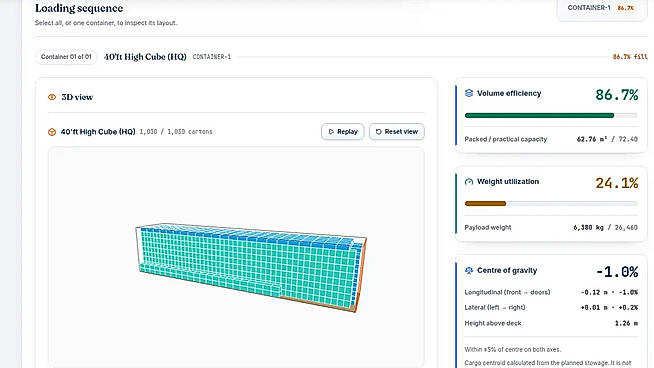Click the box icon beside 40'ft High Cube (HQ) cartons
654x368 pixels.
click(52, 132)
